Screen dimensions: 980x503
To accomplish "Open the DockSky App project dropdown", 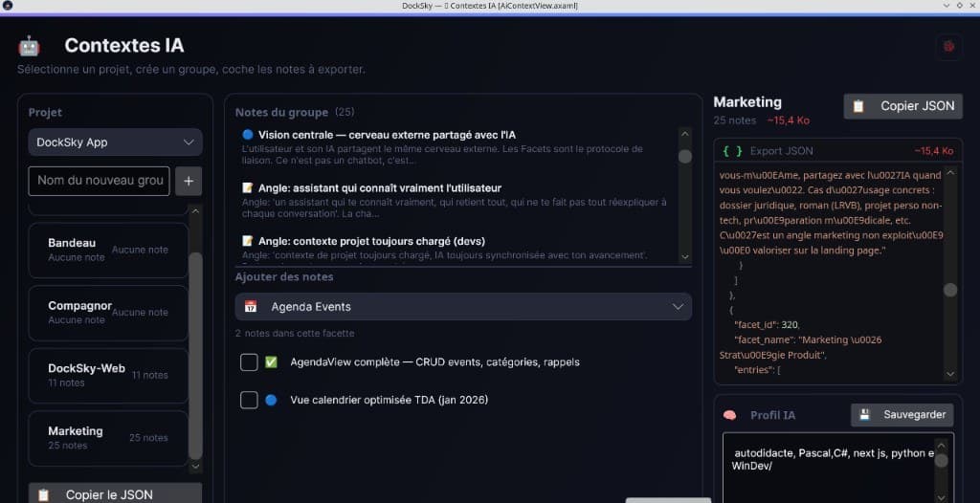I will coord(115,142).
